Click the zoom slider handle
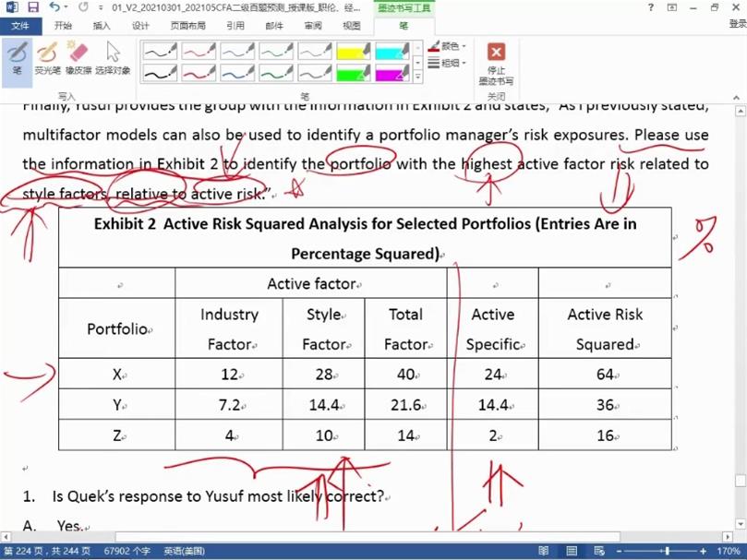 pyautogui.click(x=668, y=552)
